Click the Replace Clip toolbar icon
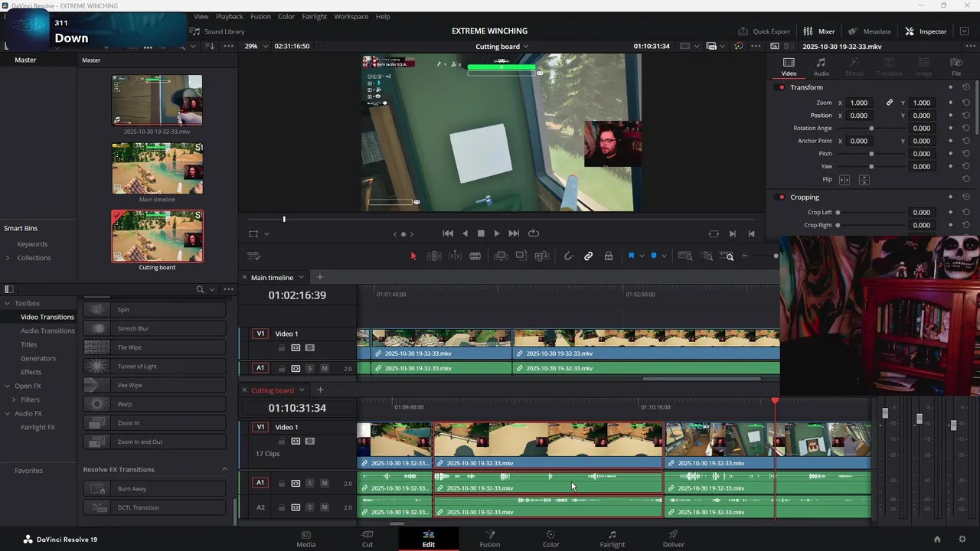Screen dimensions: 980x551 pos(542,256)
